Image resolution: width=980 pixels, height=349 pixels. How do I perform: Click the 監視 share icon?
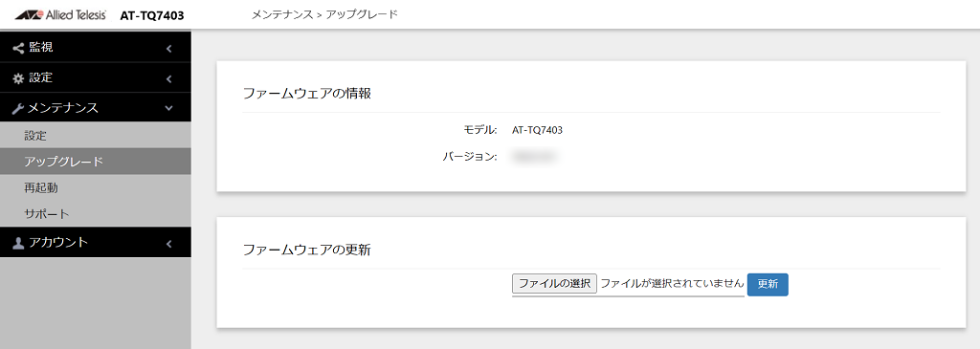[18, 48]
